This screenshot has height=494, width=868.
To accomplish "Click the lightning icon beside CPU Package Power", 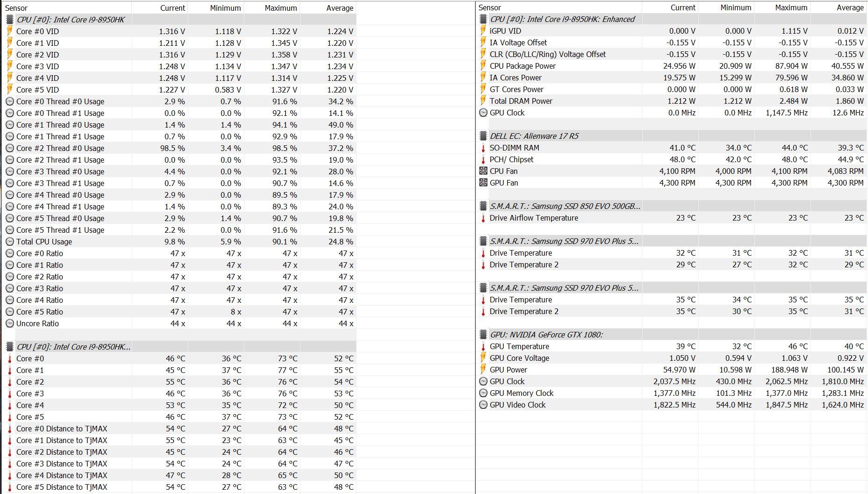I will [483, 66].
